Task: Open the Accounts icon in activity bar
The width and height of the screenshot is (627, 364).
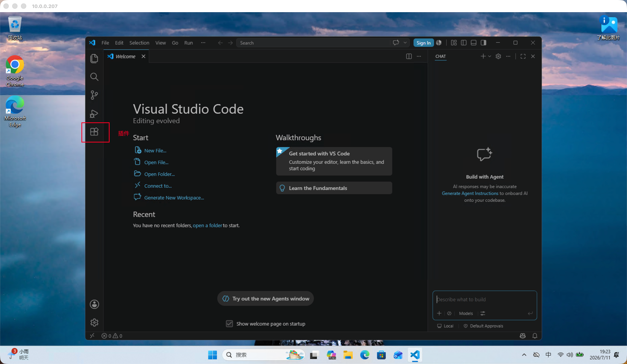Action: 94,304
